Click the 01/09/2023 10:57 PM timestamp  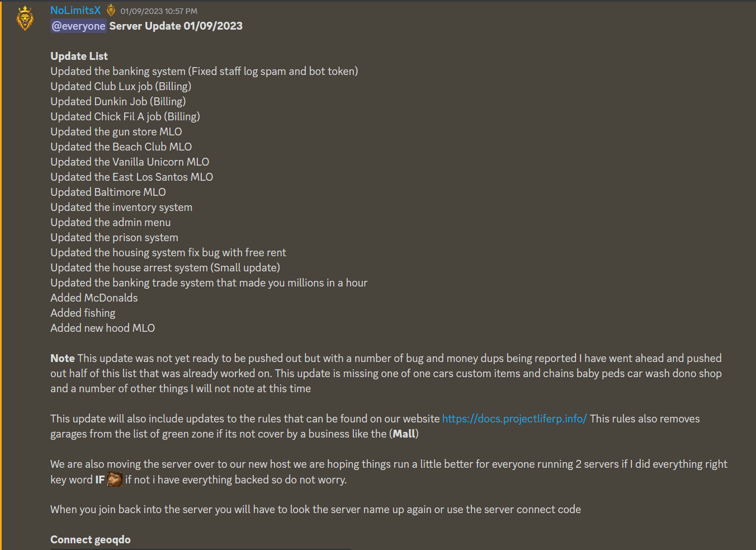point(159,11)
